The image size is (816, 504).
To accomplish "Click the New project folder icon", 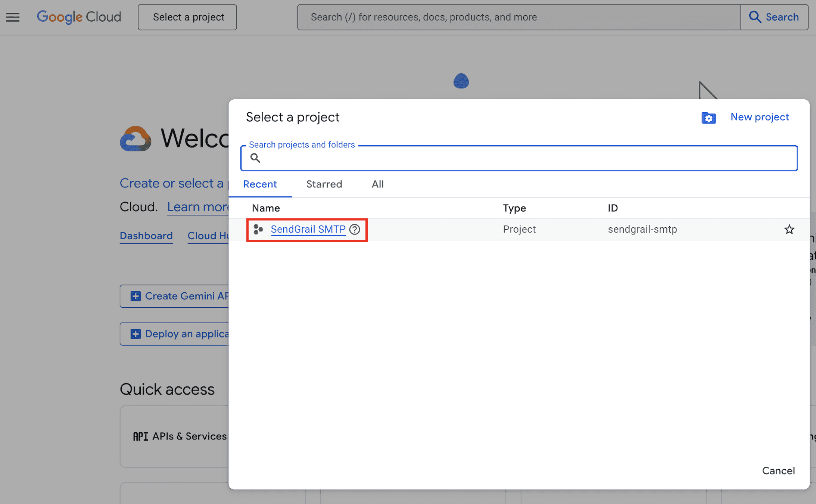I will (x=708, y=118).
